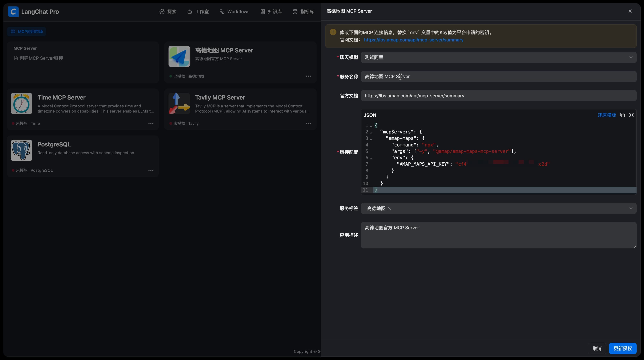Viewport: 644px width, 360px height.
Task: Close the 高德地图 MCP Server drawer
Action: tap(630, 11)
